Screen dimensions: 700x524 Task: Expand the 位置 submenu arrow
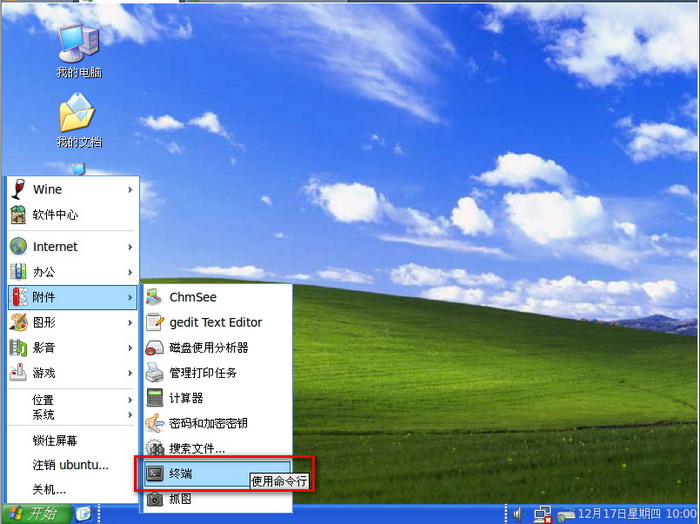(x=130, y=400)
